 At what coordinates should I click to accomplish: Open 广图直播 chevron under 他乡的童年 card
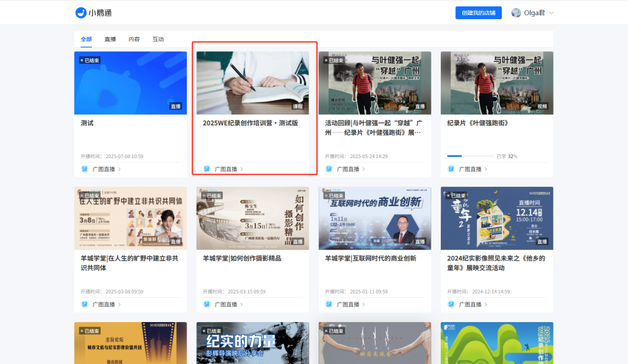point(486,304)
